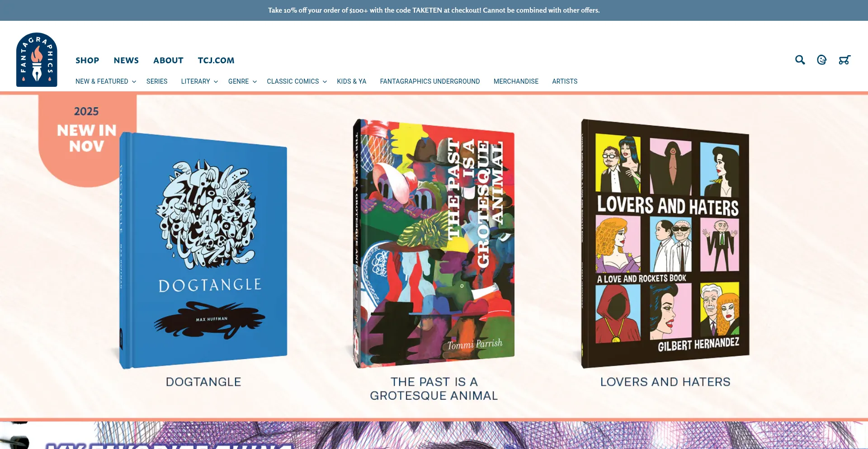Browse the Merchandise link
Screen dimensions: 868x449
516,81
